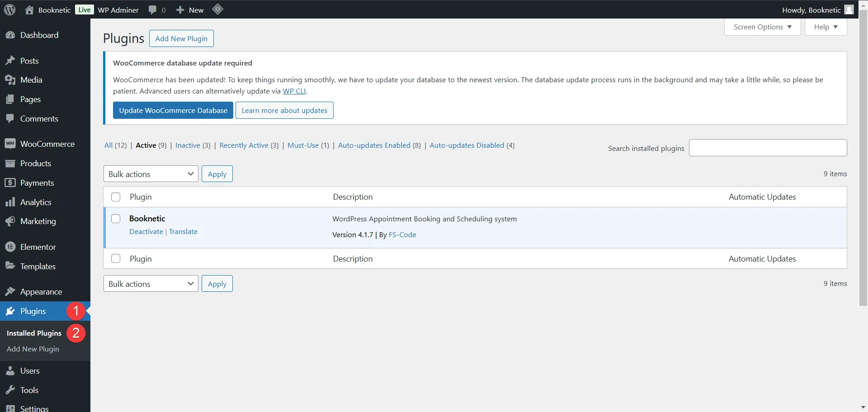Image resolution: width=868 pixels, height=412 pixels.
Task: Click the Booknetic site name in admin bar
Action: (x=54, y=10)
